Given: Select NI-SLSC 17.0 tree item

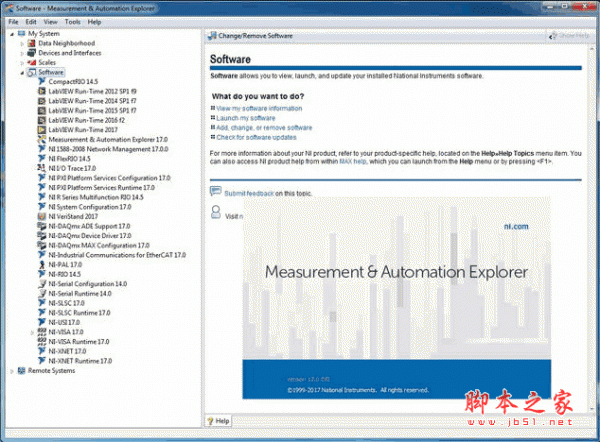Looking at the screenshot, I should (x=67, y=303).
